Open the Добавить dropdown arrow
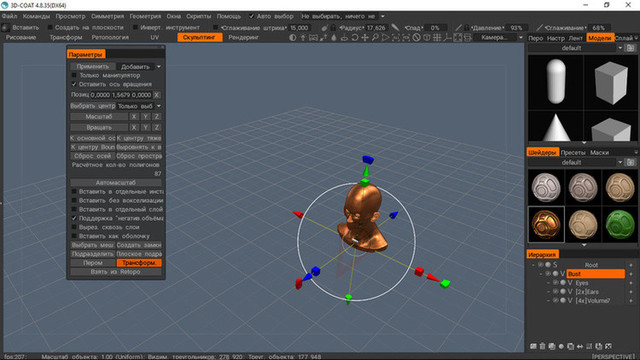The height and width of the screenshot is (360, 640). click(159, 67)
